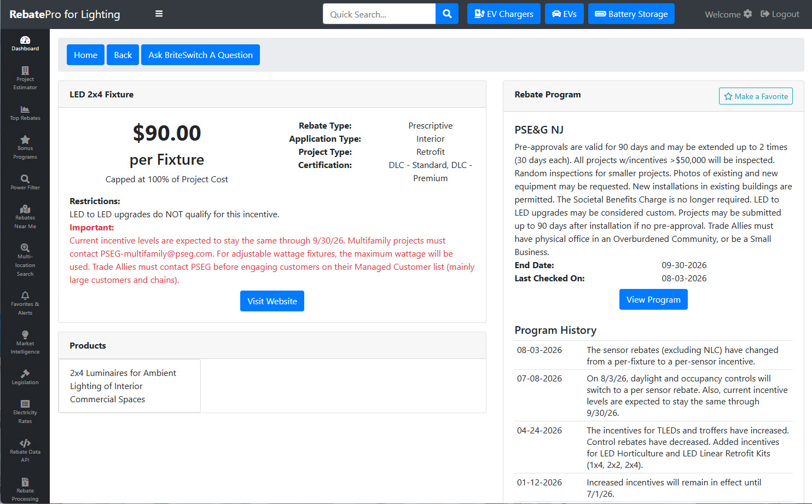
Task: Open Multi-location Search sidebar icon
Action: pyautogui.click(x=25, y=248)
